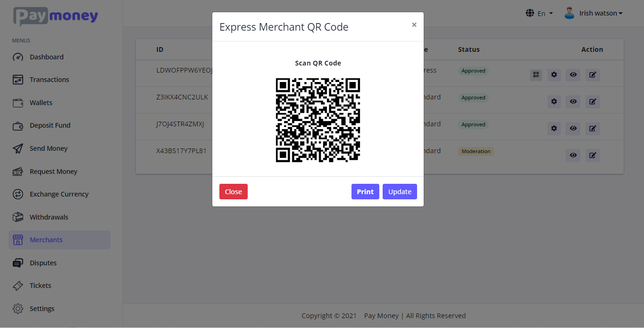The width and height of the screenshot is (644, 328).
Task: Print the Express Merchant QR Code
Action: 365,191
